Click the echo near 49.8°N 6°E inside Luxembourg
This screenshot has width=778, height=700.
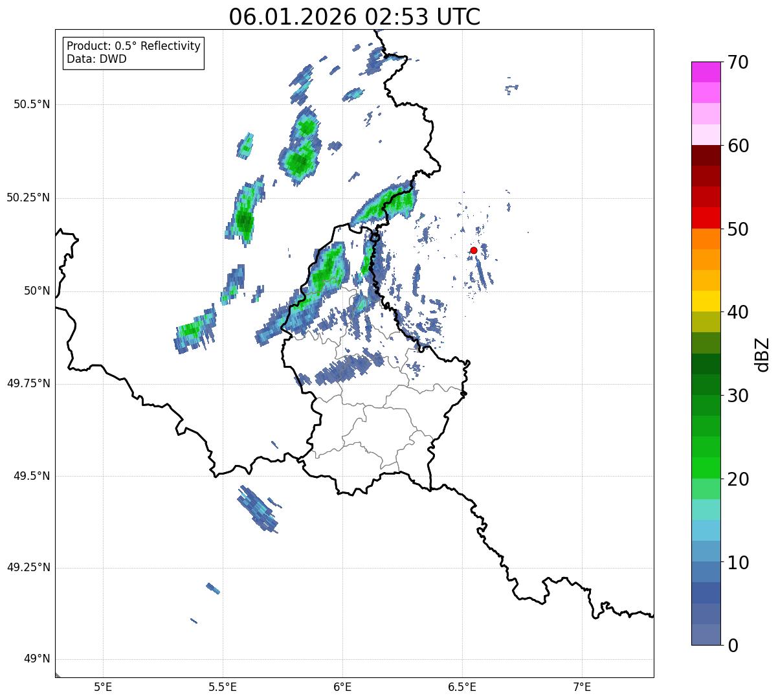coord(350,369)
